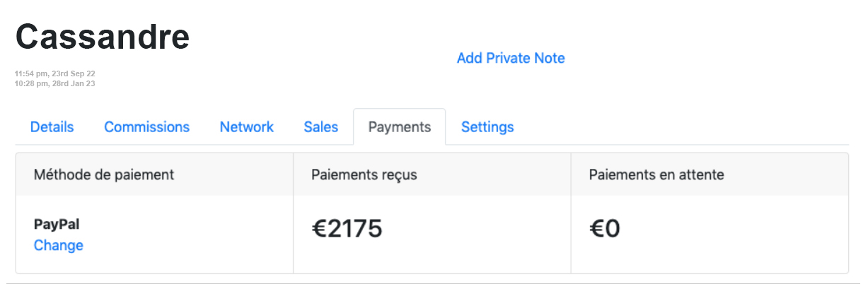Open the Settings tab
Image resolution: width=868 pixels, height=284 pixels.
[x=487, y=127]
